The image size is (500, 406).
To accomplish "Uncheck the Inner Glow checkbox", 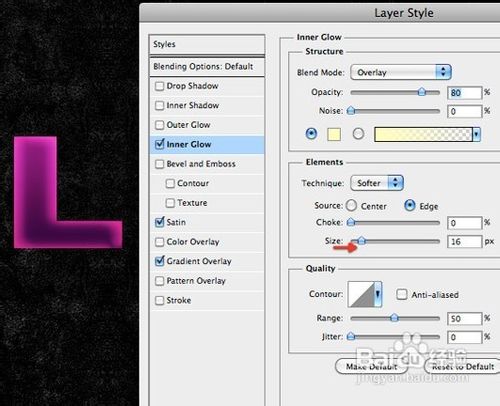I will [x=159, y=144].
